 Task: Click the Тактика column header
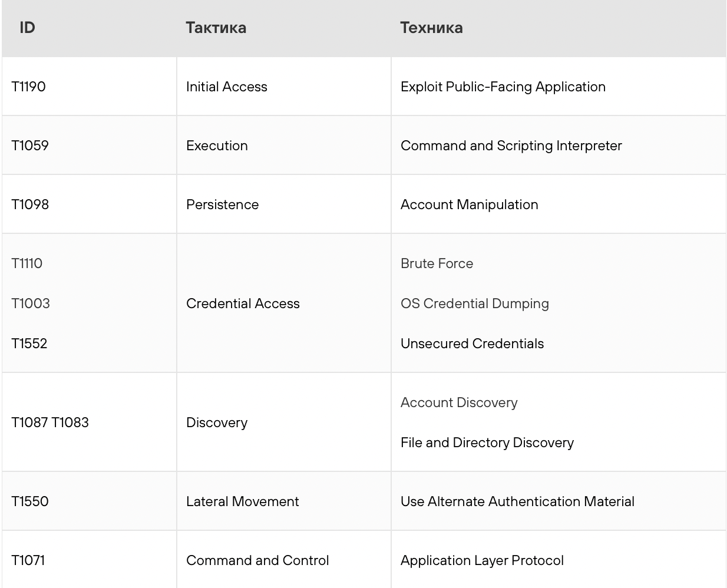click(x=216, y=28)
